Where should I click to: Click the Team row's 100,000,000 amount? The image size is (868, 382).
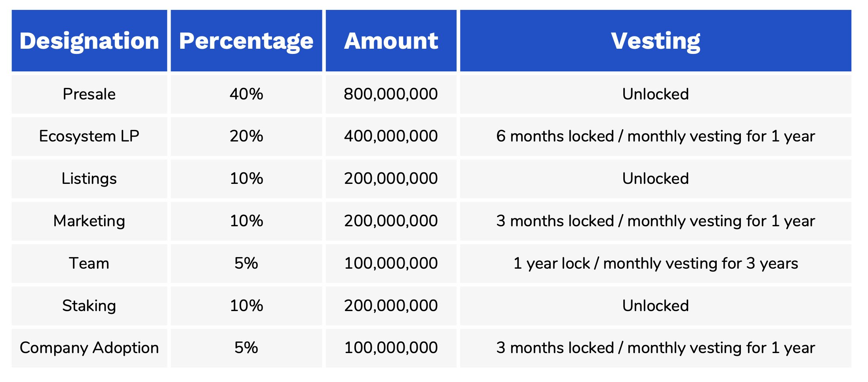click(x=391, y=264)
